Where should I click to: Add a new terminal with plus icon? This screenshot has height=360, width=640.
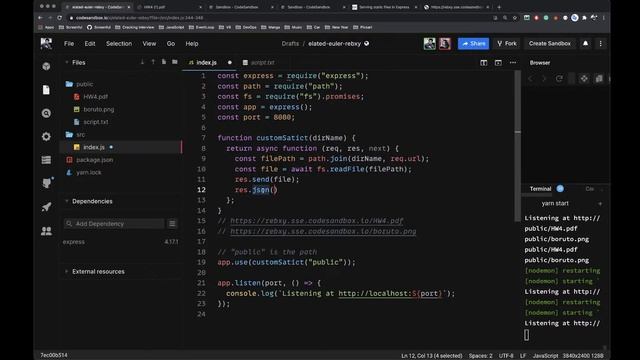(x=600, y=203)
